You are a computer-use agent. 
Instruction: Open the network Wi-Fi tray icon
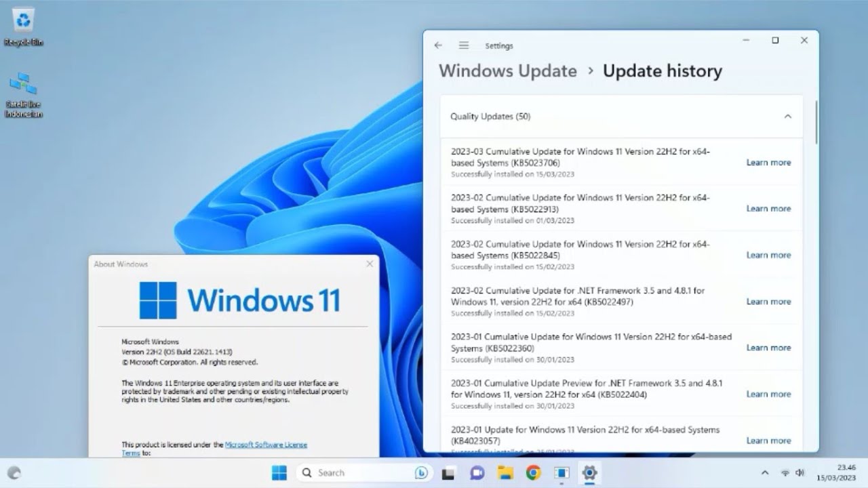785,473
